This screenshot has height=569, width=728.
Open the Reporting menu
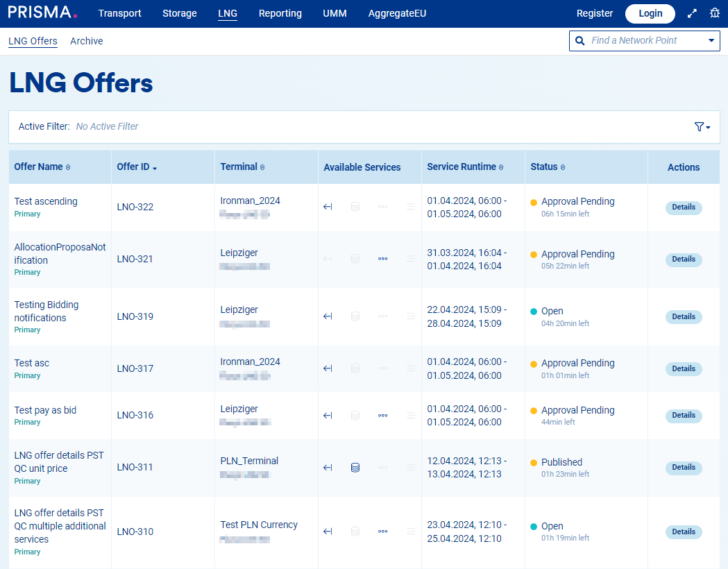(280, 13)
